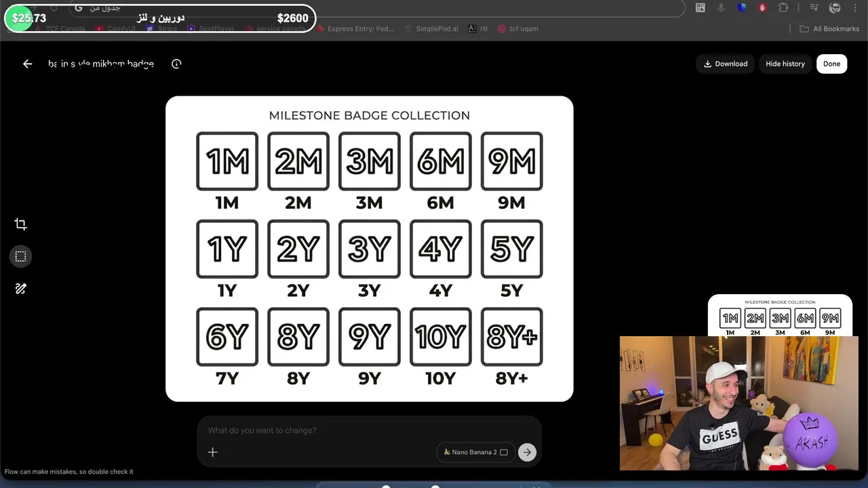Select the history thumbnail of badge collection
Image resolution: width=868 pixels, height=488 pixels.
tap(780, 316)
